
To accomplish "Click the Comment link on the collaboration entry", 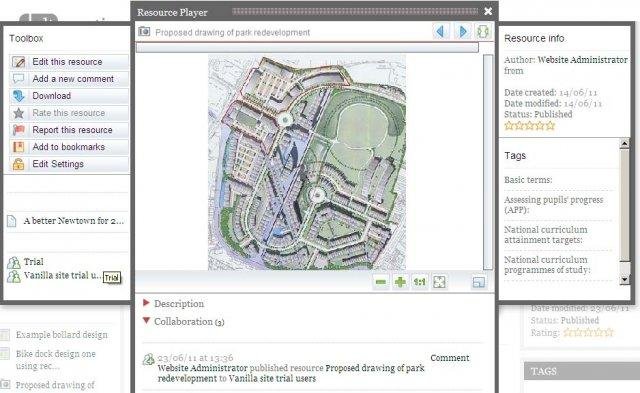I will click(450, 358).
